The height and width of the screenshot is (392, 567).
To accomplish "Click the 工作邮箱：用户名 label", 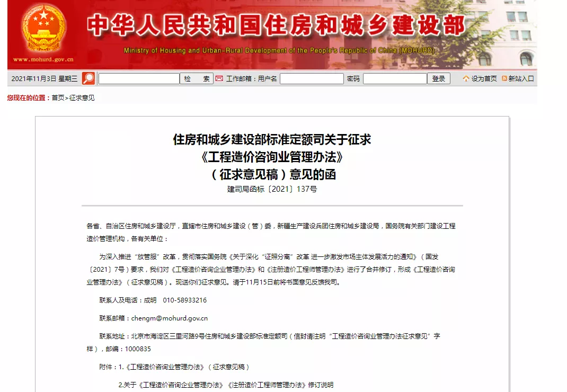I will [x=251, y=79].
